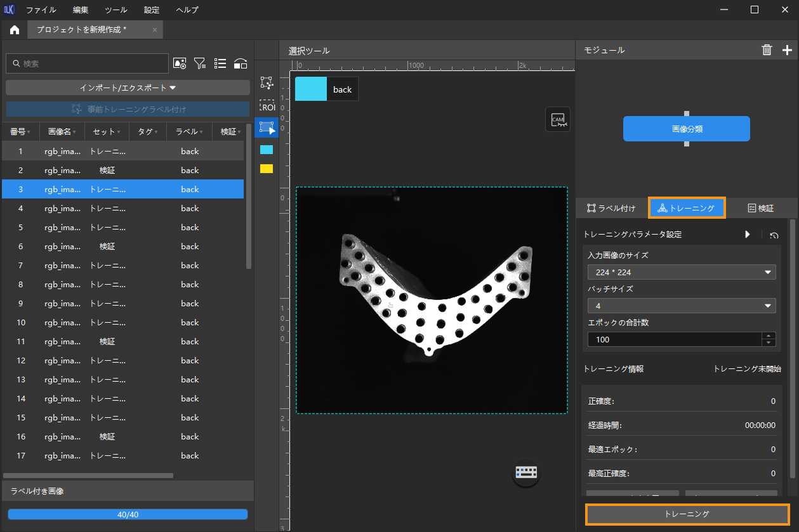Expand the インポート/エクスポート dropdown
The height and width of the screenshot is (532, 799).
(128, 88)
